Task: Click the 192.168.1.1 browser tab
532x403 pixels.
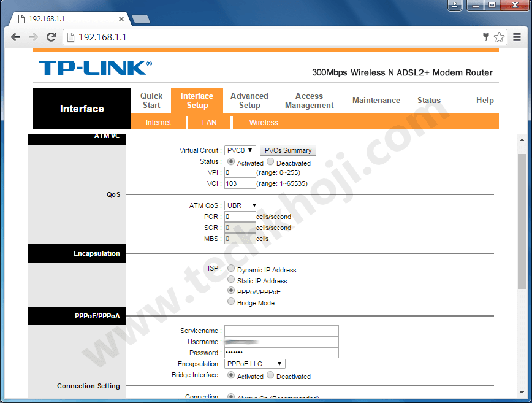Action: tap(69, 19)
